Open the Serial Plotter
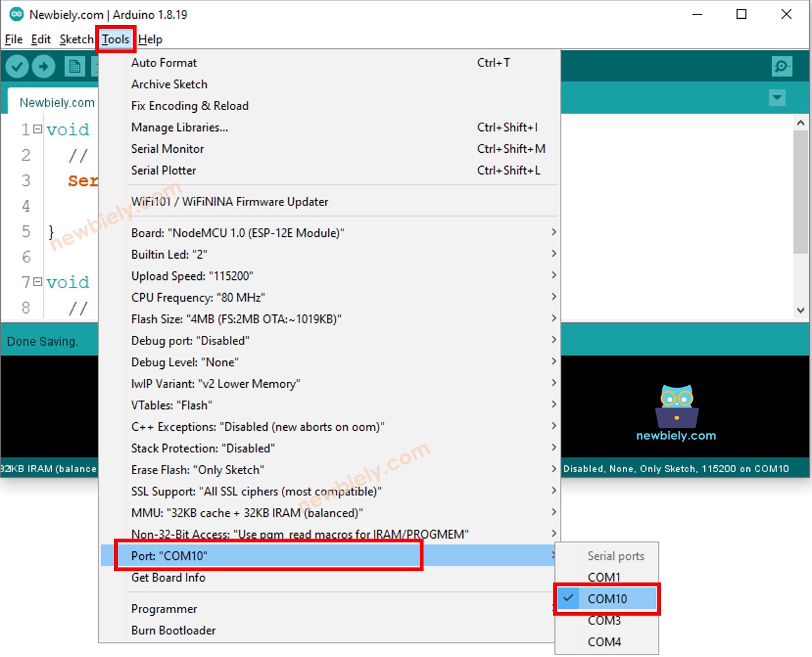 tap(164, 170)
